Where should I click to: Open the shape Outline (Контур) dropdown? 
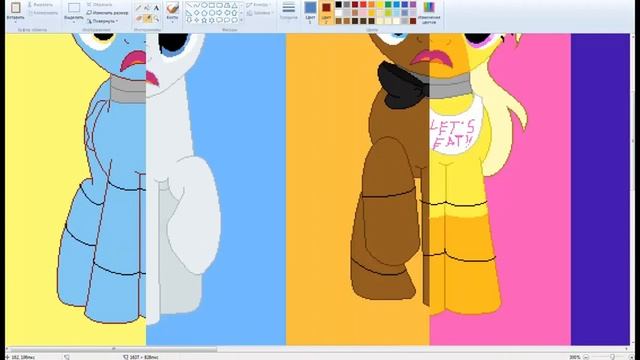pos(258,4)
